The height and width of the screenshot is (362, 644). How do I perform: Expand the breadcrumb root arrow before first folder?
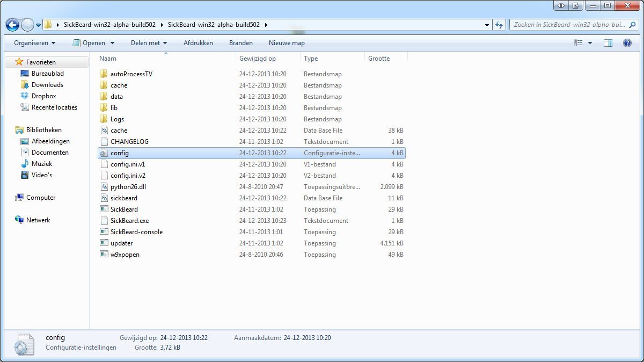(x=57, y=25)
